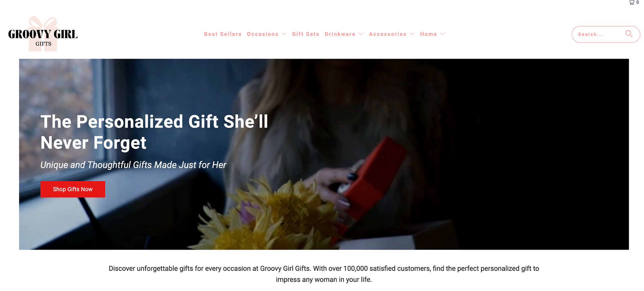Screen dimensions: 644x291
Task: Click the Unique and Thoughtful Gifts subtitle
Action: pyautogui.click(x=133, y=165)
